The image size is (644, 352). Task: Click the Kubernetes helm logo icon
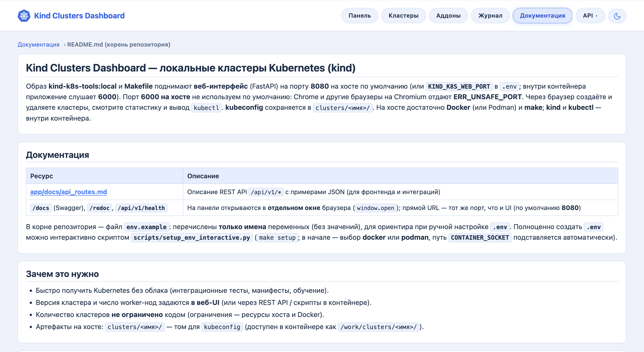24,16
